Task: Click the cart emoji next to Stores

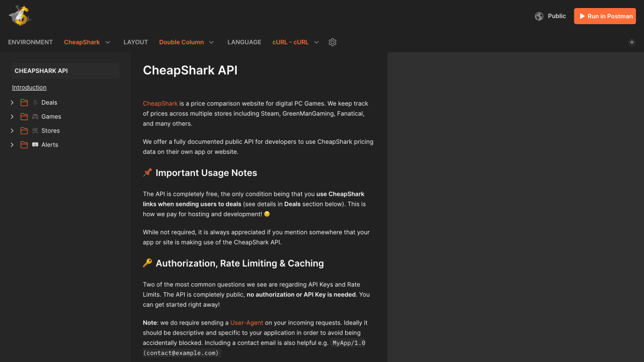Action: coord(35,130)
